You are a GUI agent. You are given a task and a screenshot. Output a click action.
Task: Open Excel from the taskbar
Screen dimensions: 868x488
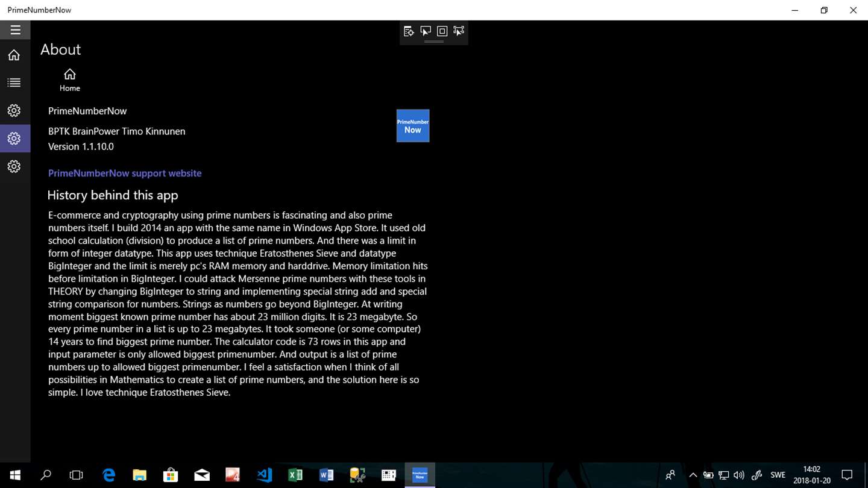tap(295, 475)
